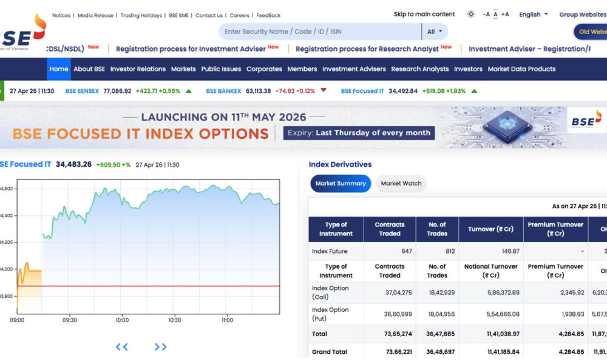Select the Market Summary tab

[341, 183]
